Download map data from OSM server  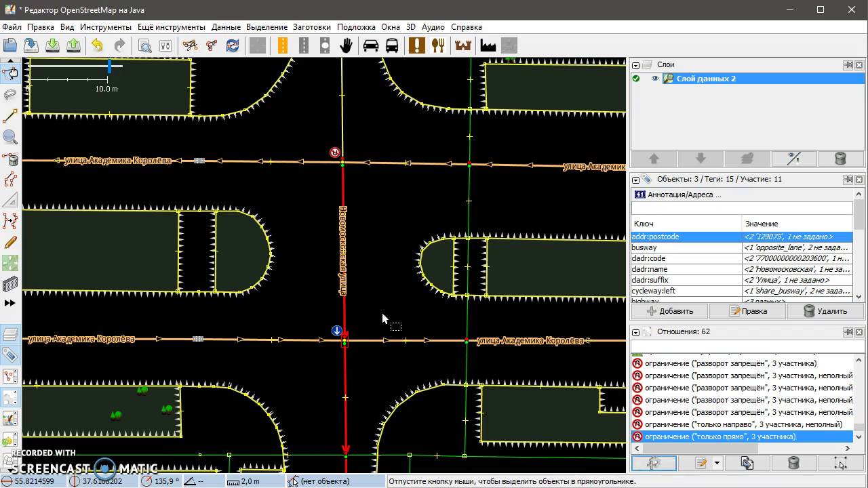pos(52,45)
